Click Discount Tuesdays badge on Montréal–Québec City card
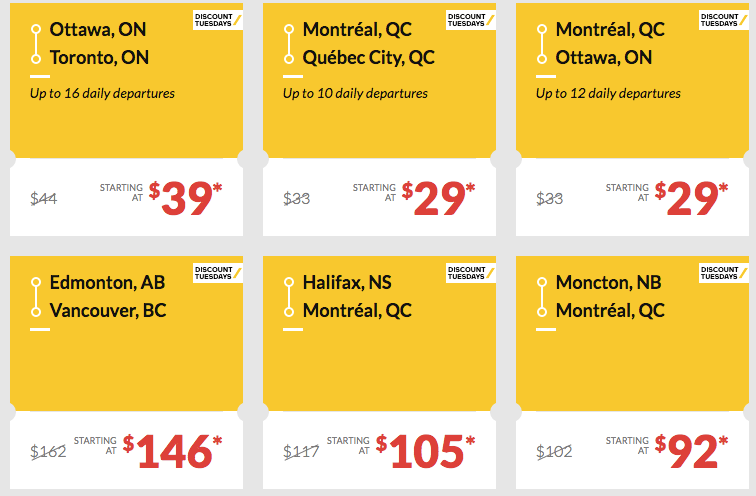This screenshot has width=756, height=496. coord(470,20)
